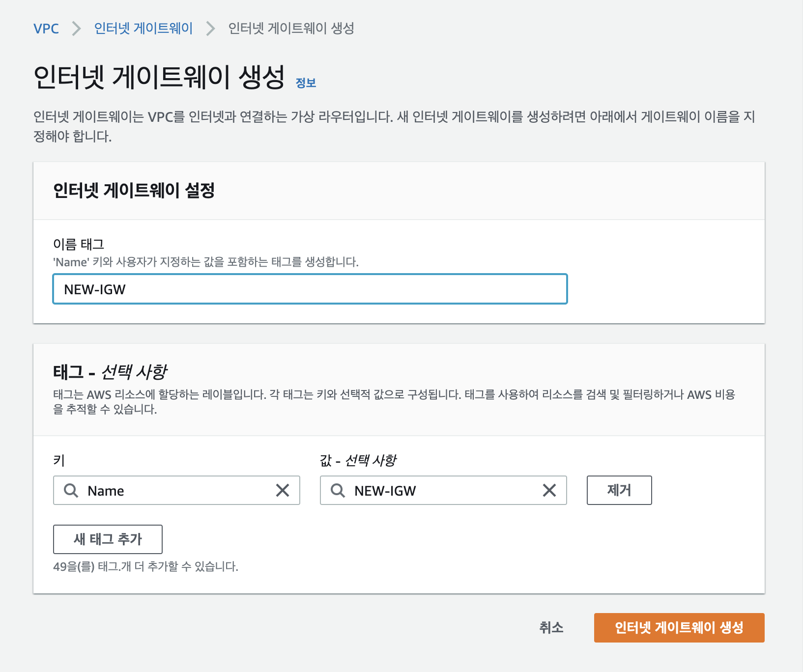Screen dimensions: 803x672
Task: Focus the NEW-IGW tag value input
Action: click(443, 490)
